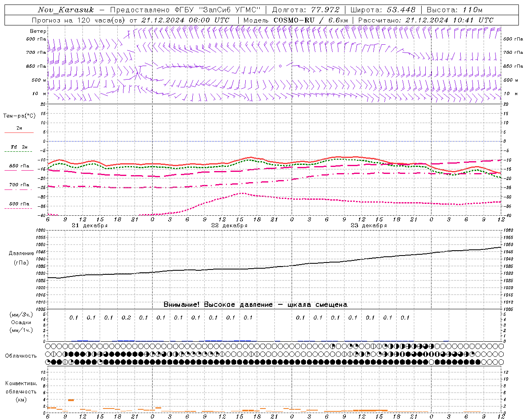Click the (мм/1ч.) precipitation unit label
Screen dimensions: 525x420
[21, 330]
